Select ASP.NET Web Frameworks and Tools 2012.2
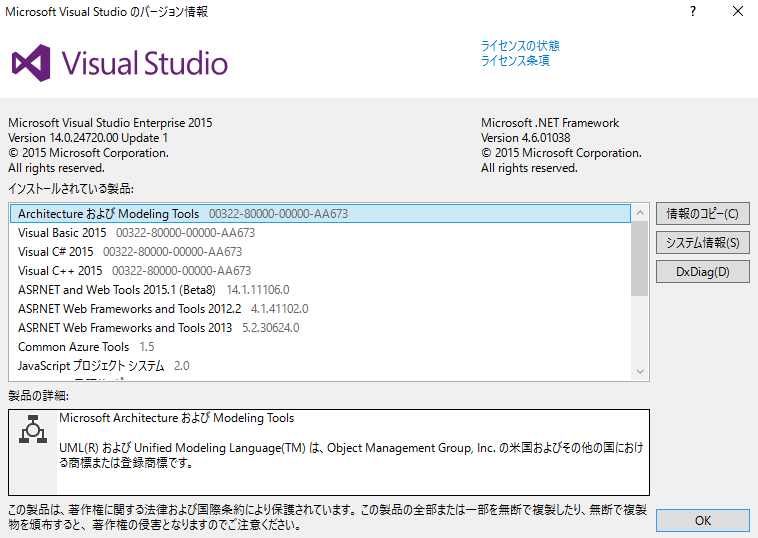Viewport: 758px width, 538px height. [x=321, y=309]
